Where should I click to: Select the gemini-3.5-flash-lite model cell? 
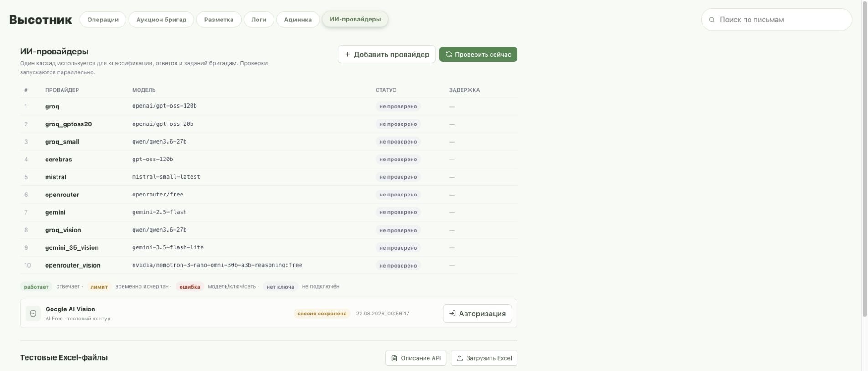(x=168, y=247)
